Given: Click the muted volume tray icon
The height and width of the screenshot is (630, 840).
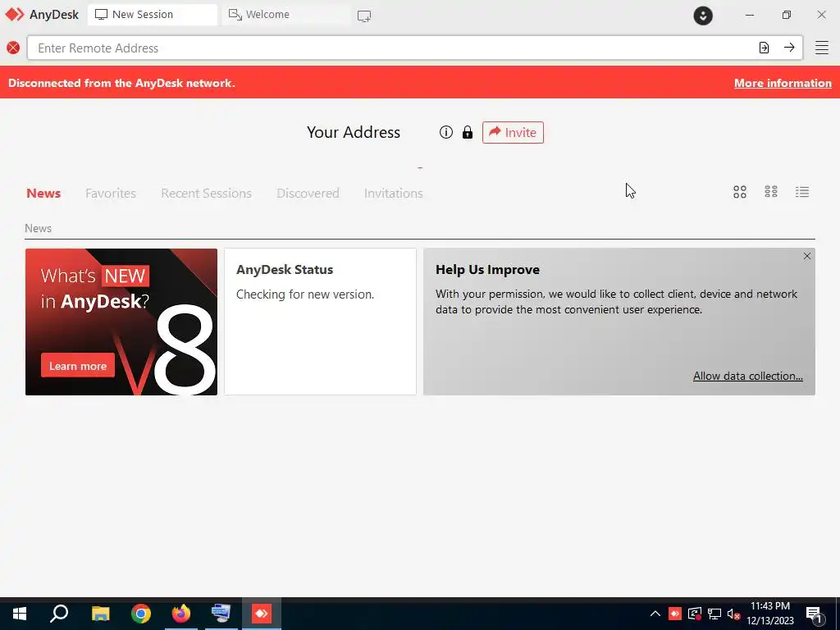Looking at the screenshot, I should pos(733,614).
